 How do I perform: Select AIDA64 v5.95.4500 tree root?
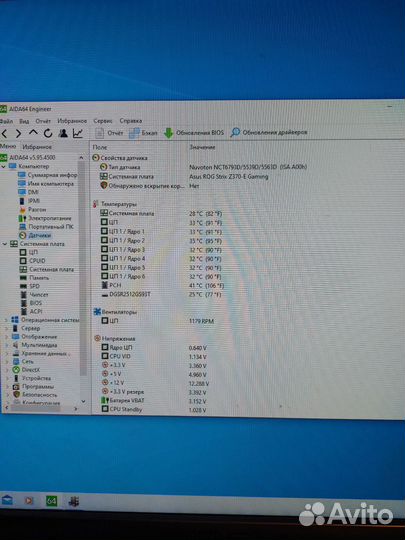[28, 157]
